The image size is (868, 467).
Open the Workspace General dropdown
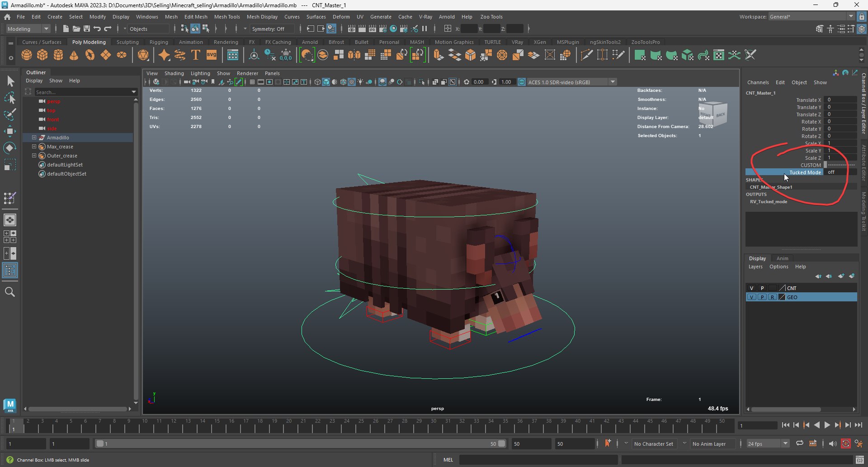pyautogui.click(x=811, y=17)
